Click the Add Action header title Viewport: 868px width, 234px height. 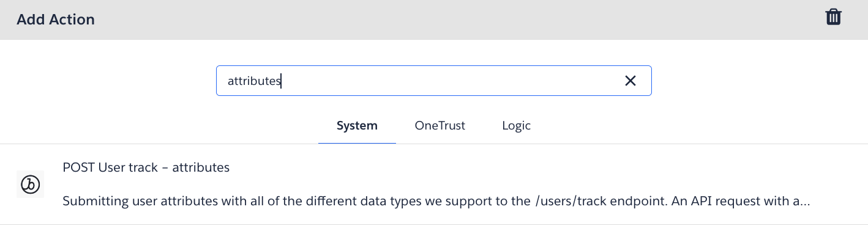pyautogui.click(x=56, y=20)
